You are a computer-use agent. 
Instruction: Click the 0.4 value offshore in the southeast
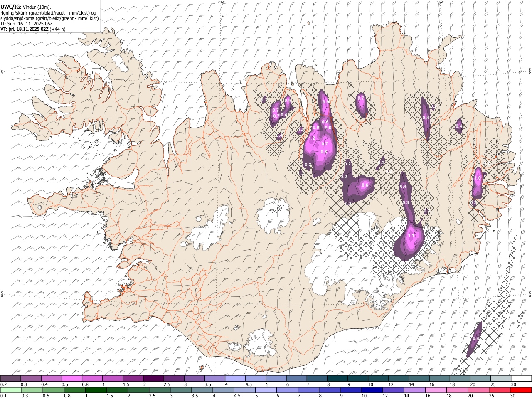click(x=476, y=338)
